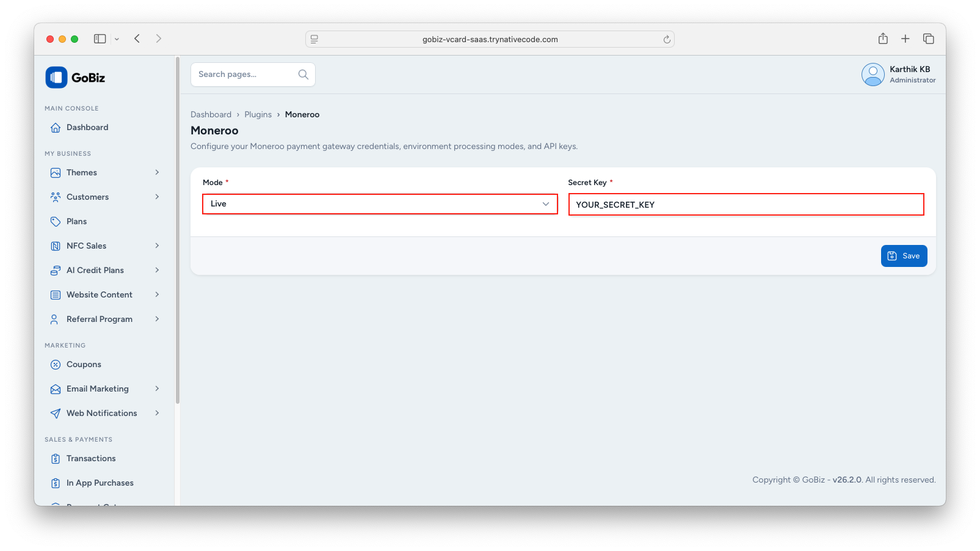Expand the Customers submenu chevron
980x551 pixels.
tap(157, 197)
